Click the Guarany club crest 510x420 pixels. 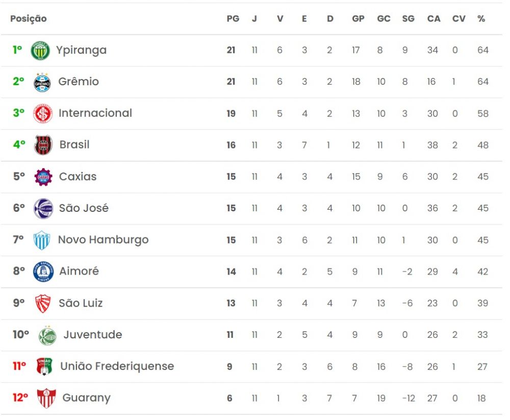pyautogui.click(x=46, y=398)
